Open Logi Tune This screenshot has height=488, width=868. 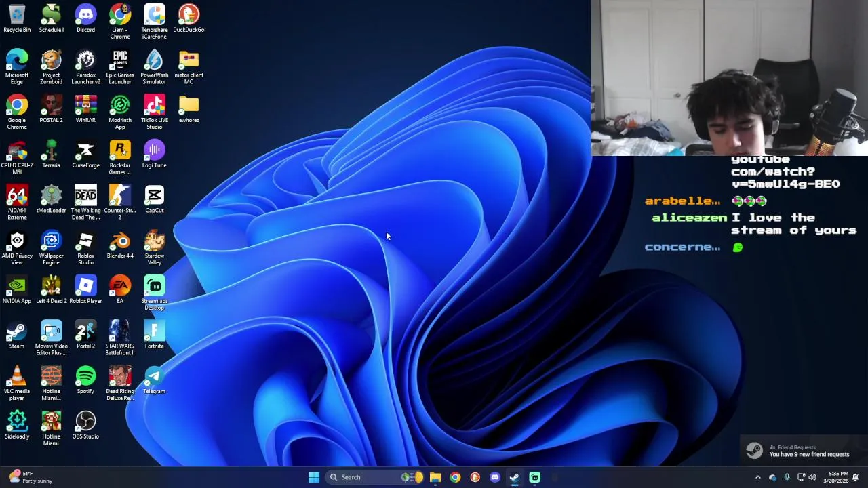pos(155,155)
